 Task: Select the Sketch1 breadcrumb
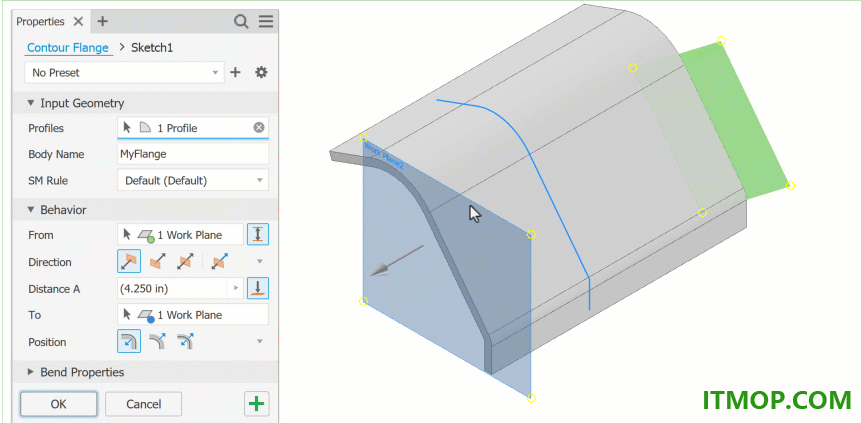click(x=152, y=48)
